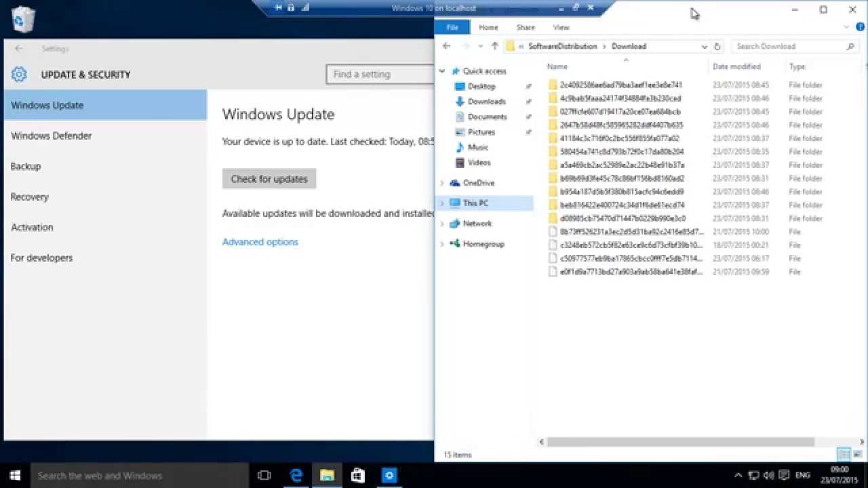
Task: Click the Update & Security gear icon
Action: tap(19, 75)
